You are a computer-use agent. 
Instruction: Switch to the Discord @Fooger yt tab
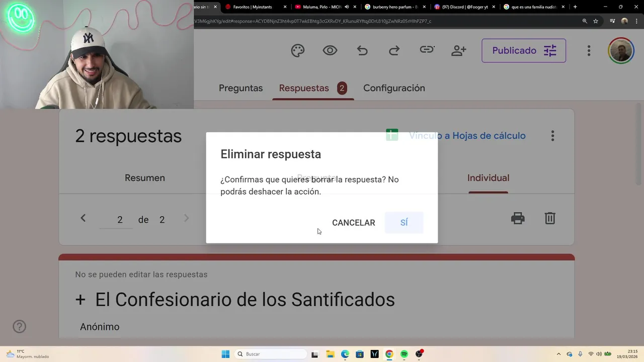tap(460, 7)
